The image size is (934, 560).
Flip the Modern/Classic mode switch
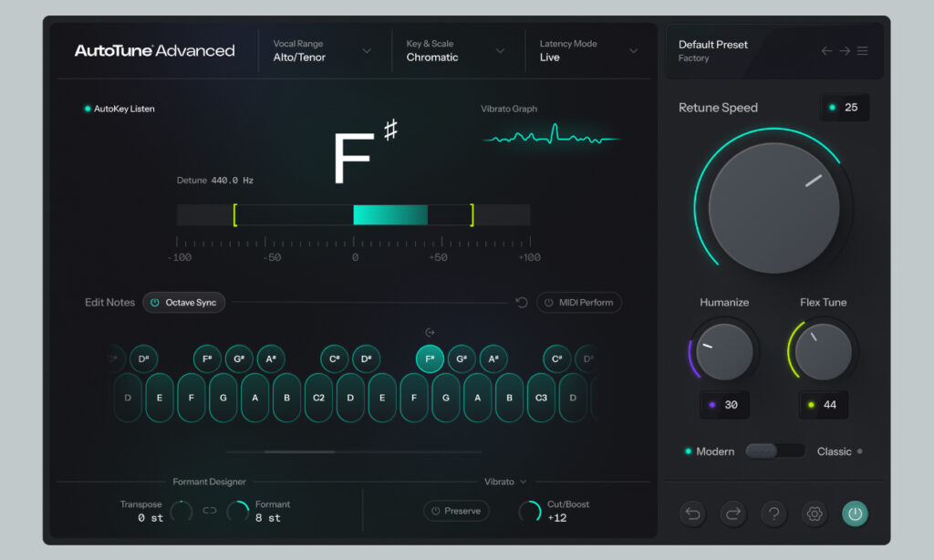point(774,451)
